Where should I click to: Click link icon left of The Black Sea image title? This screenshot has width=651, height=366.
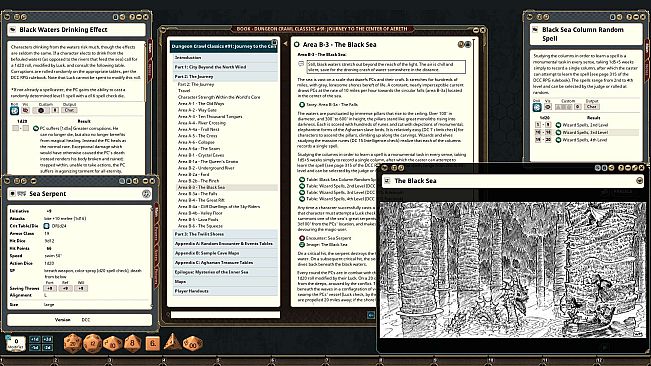[387, 181]
